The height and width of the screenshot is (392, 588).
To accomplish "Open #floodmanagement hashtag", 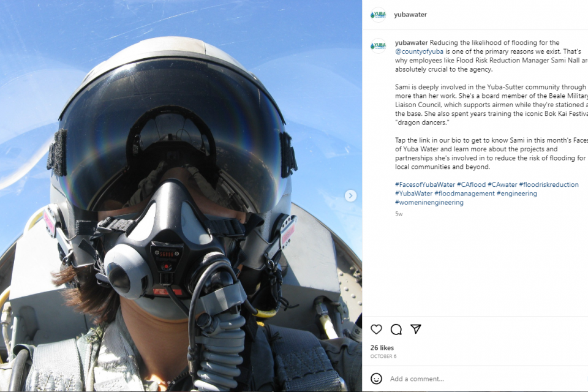I will (464, 194).
